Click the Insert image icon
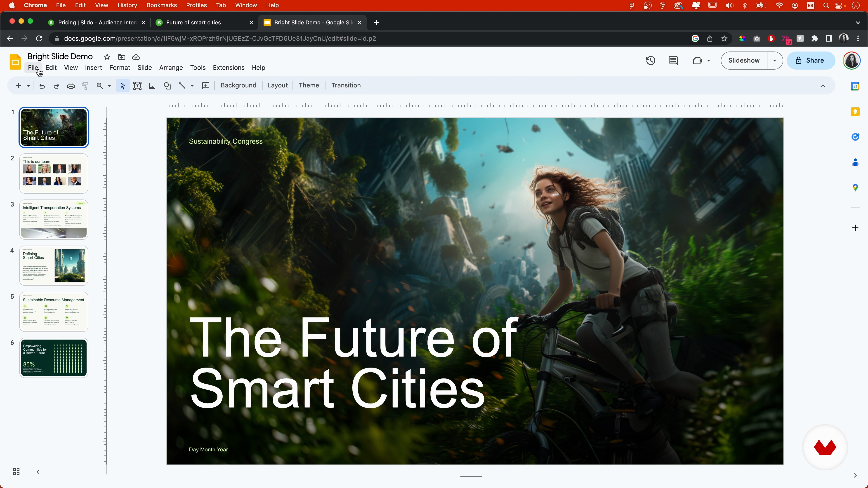The width and height of the screenshot is (868, 488). coord(152,86)
